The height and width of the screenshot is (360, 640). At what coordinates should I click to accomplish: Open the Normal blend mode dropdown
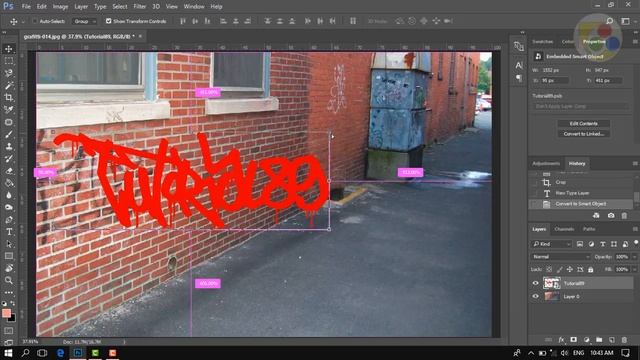coord(561,257)
